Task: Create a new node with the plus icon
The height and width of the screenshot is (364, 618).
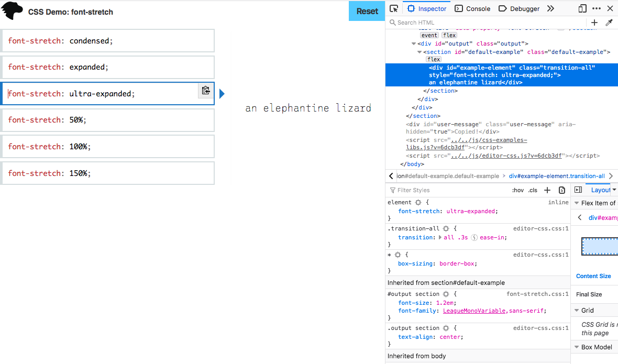Action: point(594,23)
